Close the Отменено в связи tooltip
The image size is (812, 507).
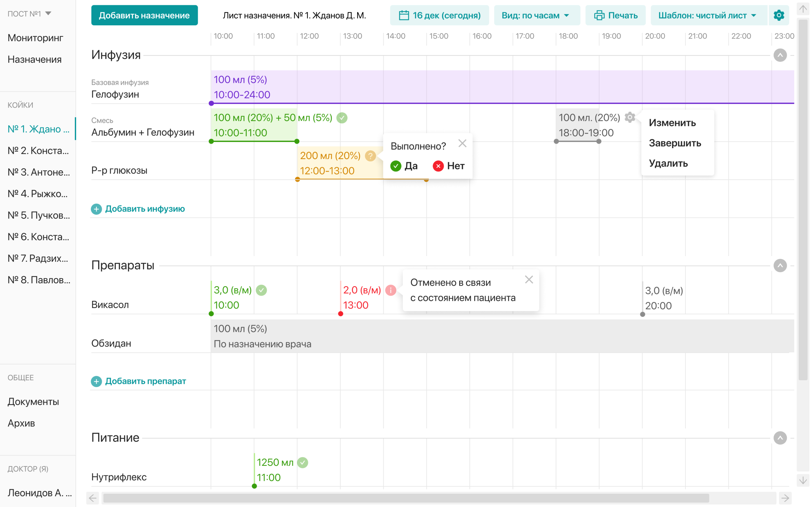[529, 279]
